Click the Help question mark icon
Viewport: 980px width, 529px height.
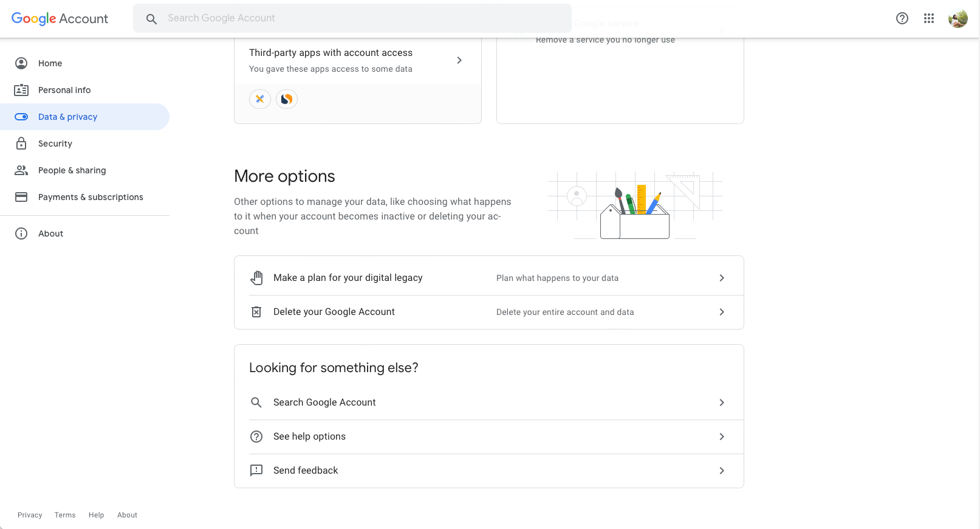pos(902,18)
